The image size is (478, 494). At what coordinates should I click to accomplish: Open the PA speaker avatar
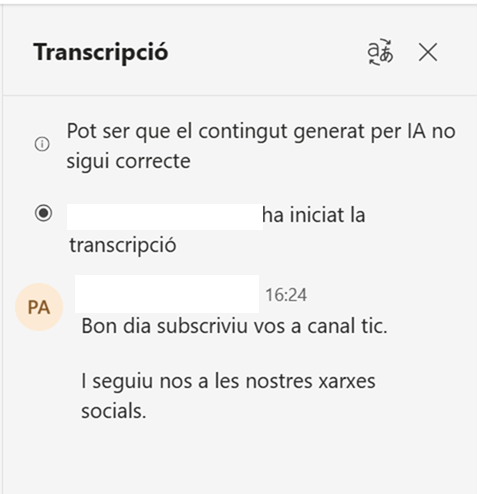[39, 307]
